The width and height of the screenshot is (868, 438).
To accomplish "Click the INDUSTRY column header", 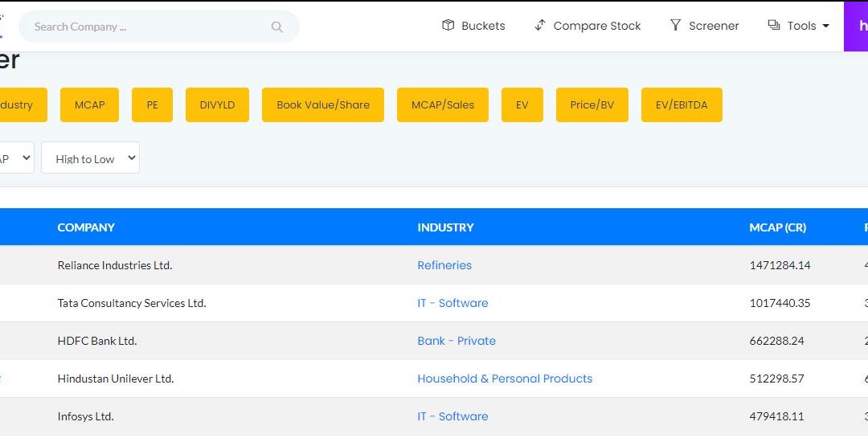I will click(x=445, y=227).
